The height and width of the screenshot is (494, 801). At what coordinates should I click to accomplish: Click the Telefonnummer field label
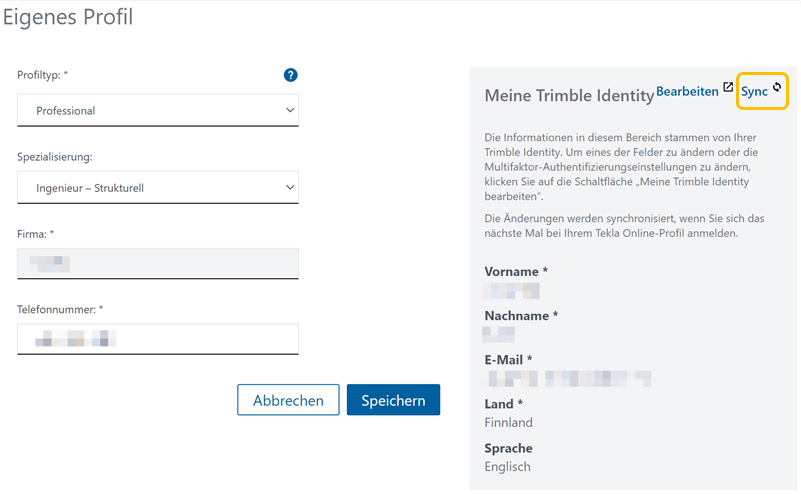(x=62, y=310)
